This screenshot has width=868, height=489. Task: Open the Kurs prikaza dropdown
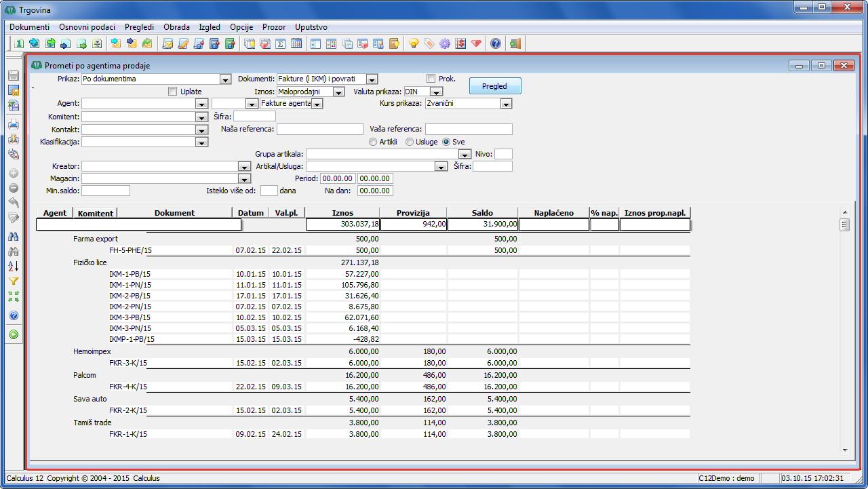click(506, 104)
